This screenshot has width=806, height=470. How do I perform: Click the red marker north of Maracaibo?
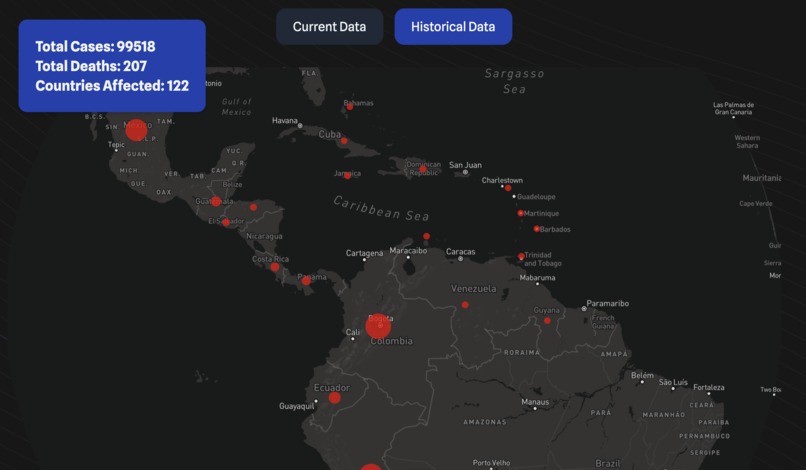tap(426, 237)
